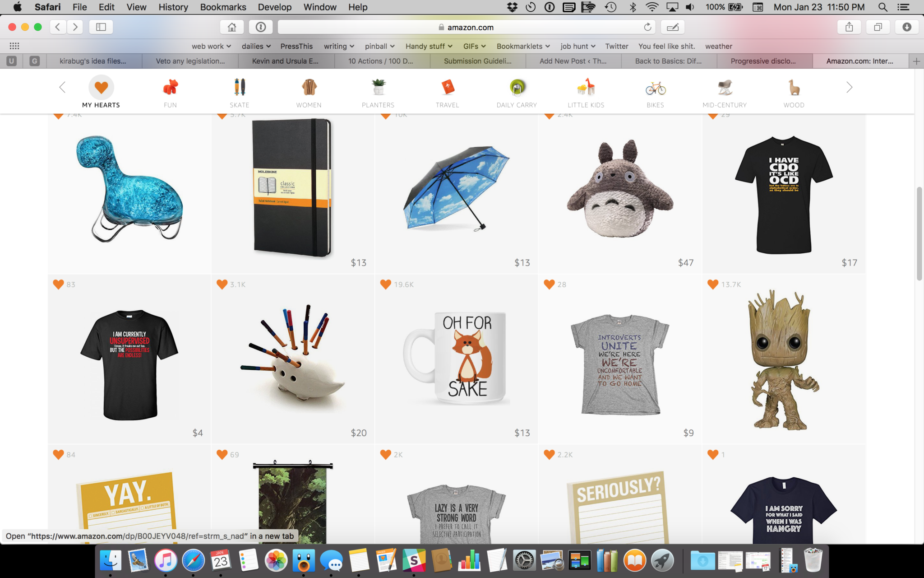Open the Little Kids category icon
The width and height of the screenshot is (924, 578).
point(586,87)
